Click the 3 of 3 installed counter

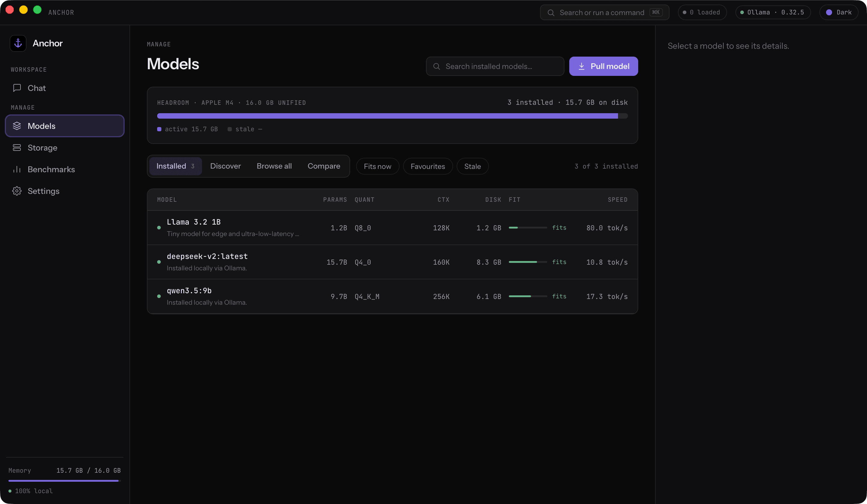(x=606, y=166)
